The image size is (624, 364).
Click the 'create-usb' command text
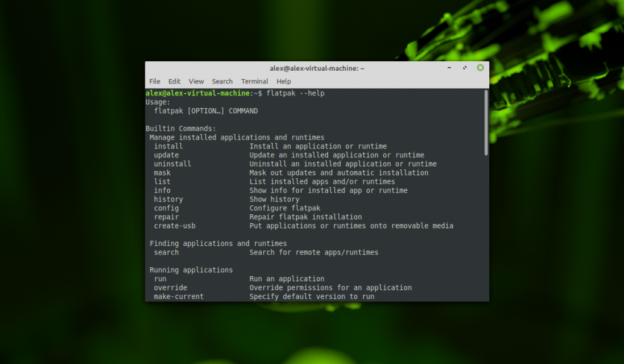point(174,226)
